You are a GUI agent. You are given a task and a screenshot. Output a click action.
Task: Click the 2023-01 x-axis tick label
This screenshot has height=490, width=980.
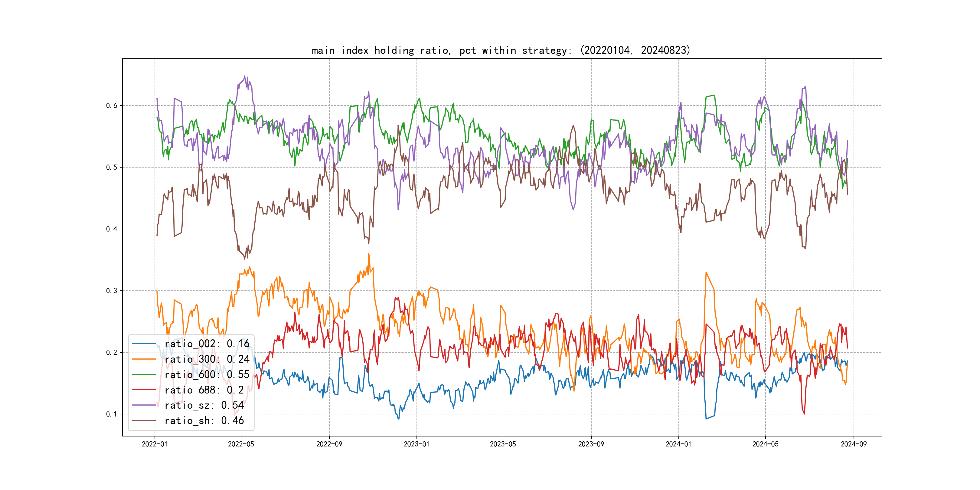pyautogui.click(x=416, y=444)
